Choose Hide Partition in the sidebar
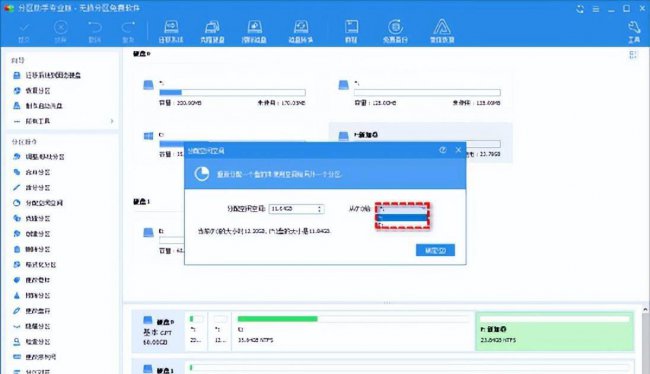Image resolution: width=650 pixels, height=374 pixels. (32, 326)
